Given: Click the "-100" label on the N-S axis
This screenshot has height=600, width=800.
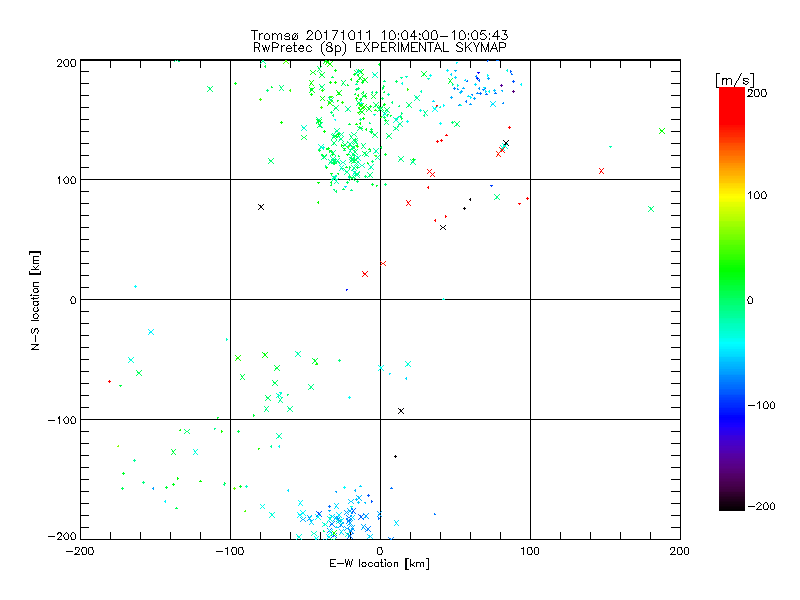Looking at the screenshot, I should click(62, 420).
